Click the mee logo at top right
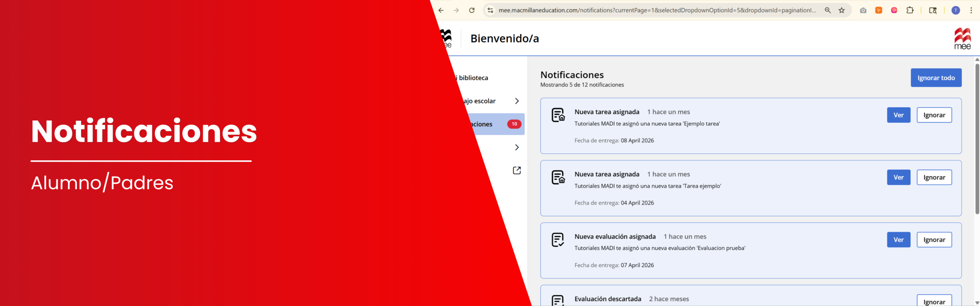The height and width of the screenshot is (306, 980). click(962, 39)
